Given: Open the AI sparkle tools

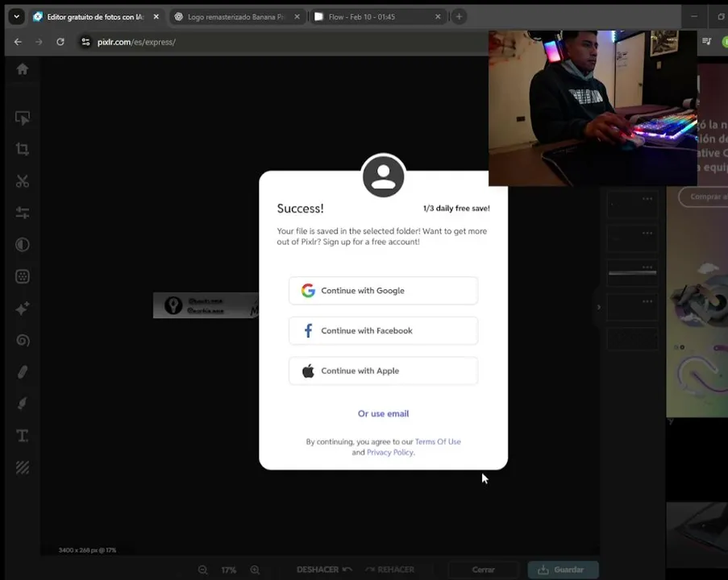Looking at the screenshot, I should click(x=23, y=308).
